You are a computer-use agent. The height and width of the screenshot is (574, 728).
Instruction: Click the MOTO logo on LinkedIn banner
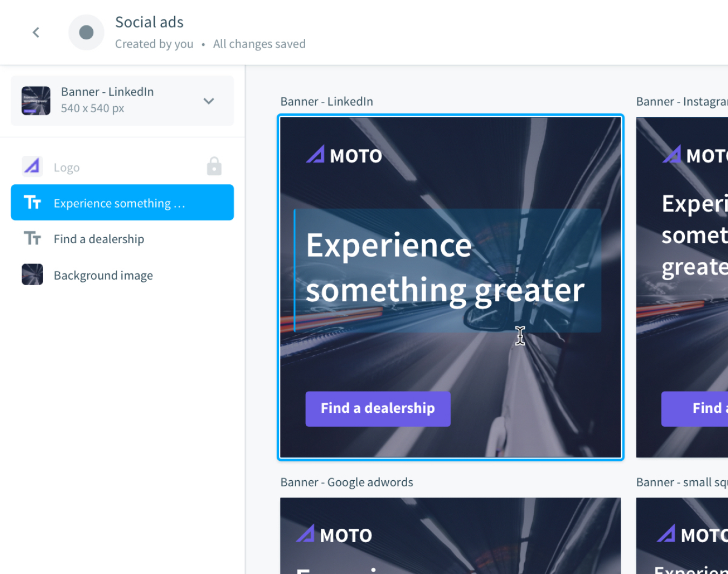(344, 155)
